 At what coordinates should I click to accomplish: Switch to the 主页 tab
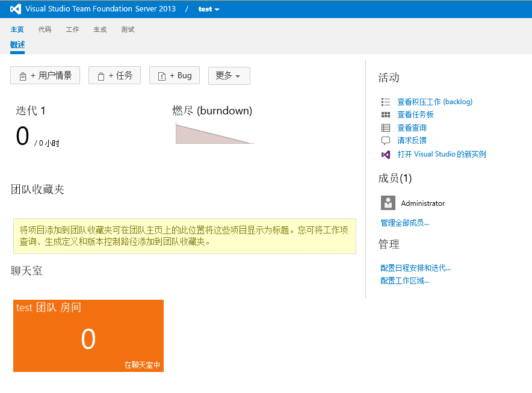click(x=17, y=29)
